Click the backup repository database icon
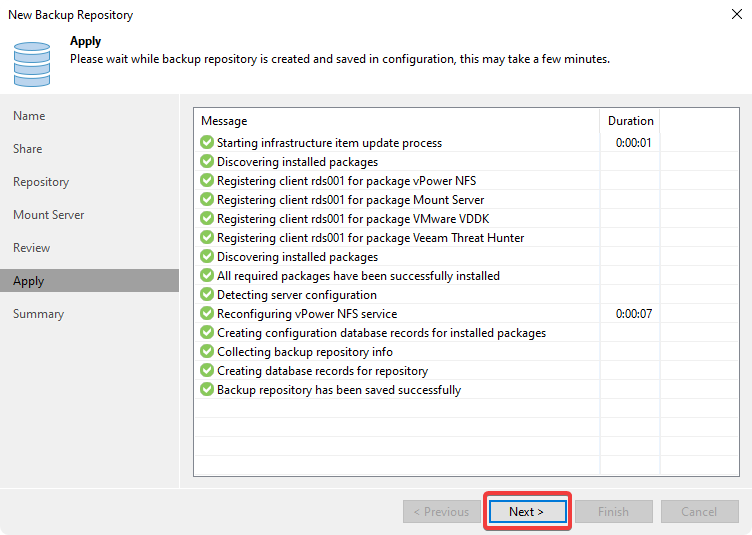The height and width of the screenshot is (535, 752). point(32,62)
